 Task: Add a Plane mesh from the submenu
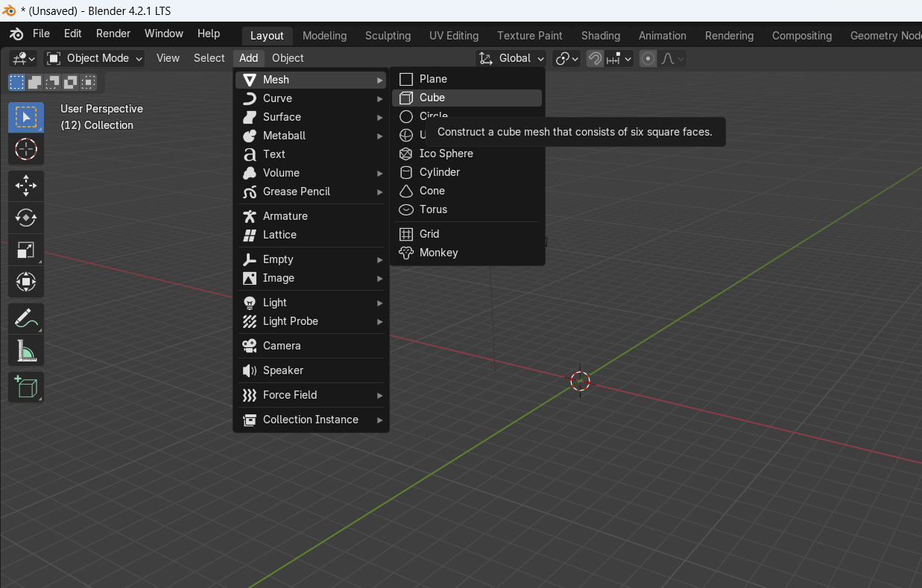(x=467, y=79)
